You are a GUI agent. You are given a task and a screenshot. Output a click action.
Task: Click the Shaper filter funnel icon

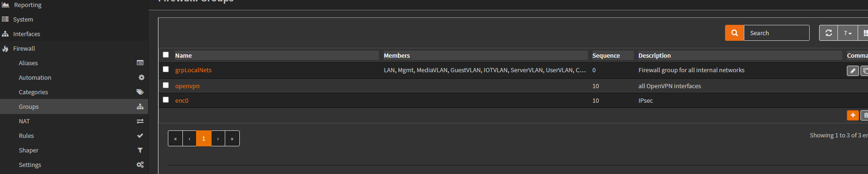point(140,150)
